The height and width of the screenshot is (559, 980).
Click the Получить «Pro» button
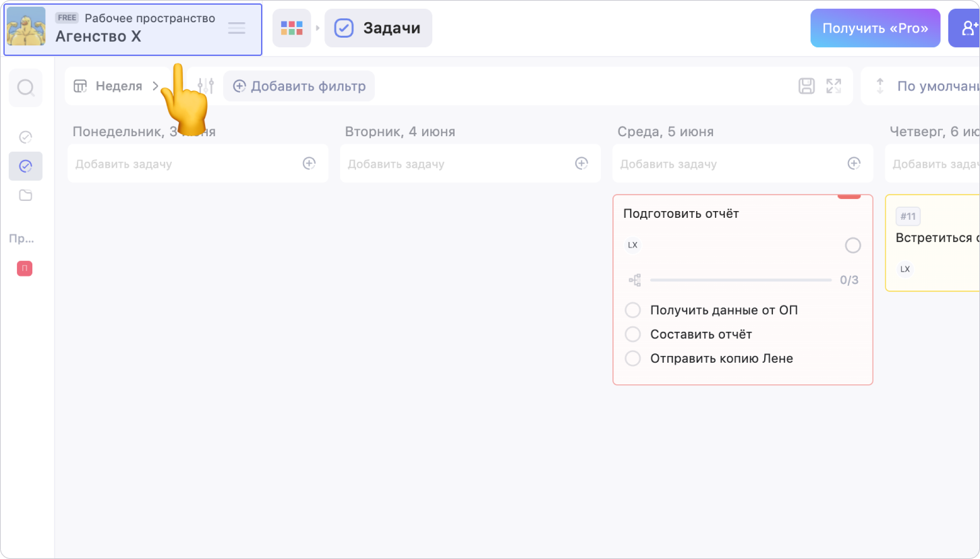tap(875, 28)
